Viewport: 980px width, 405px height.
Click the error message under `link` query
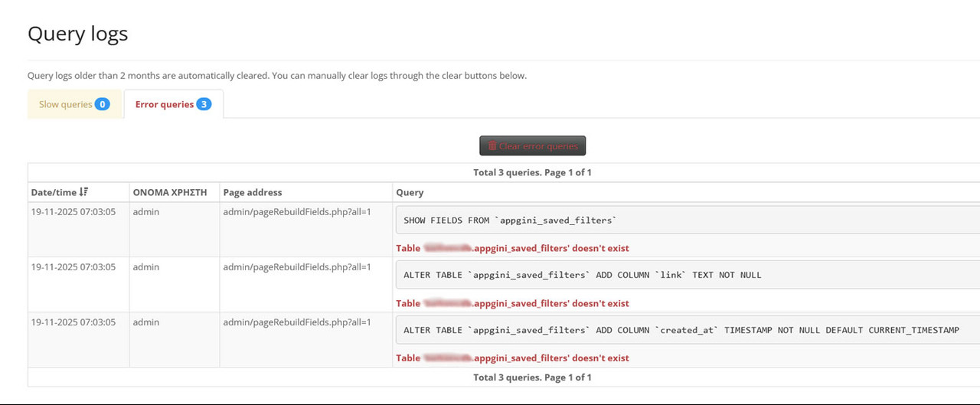(x=512, y=303)
